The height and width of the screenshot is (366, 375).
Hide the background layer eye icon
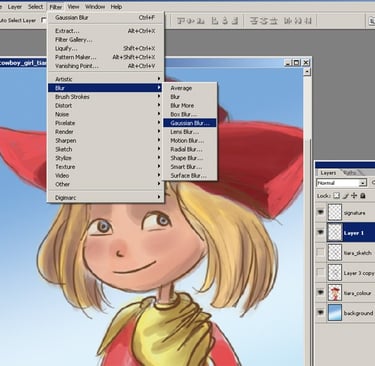[321, 313]
